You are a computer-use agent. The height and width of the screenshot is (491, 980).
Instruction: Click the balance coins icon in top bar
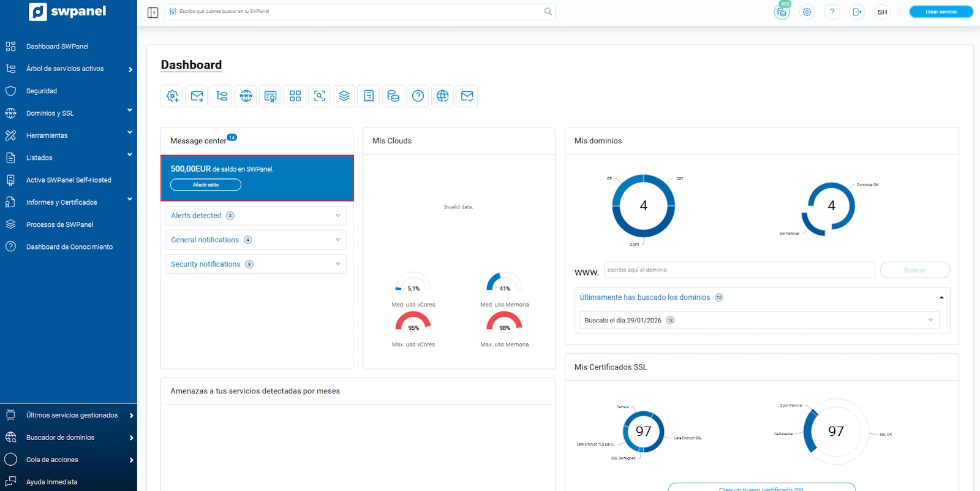782,12
